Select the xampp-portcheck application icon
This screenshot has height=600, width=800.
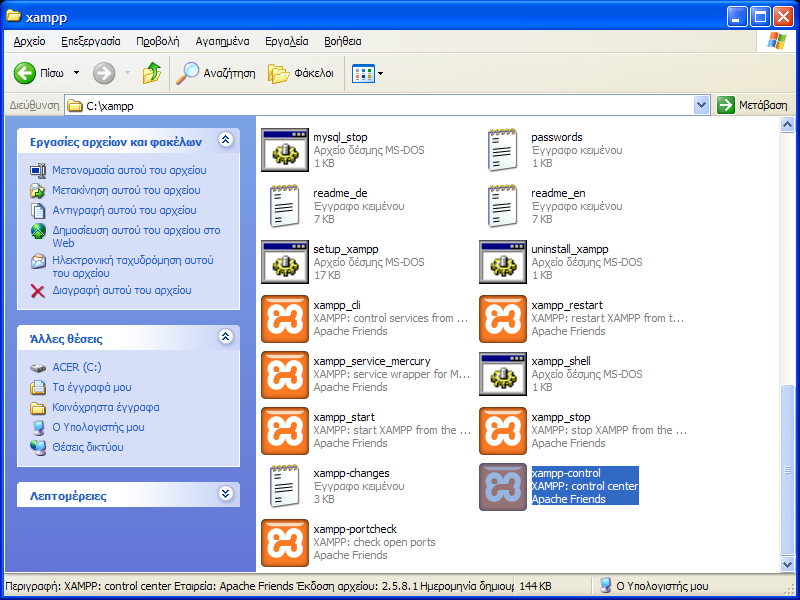click(285, 543)
